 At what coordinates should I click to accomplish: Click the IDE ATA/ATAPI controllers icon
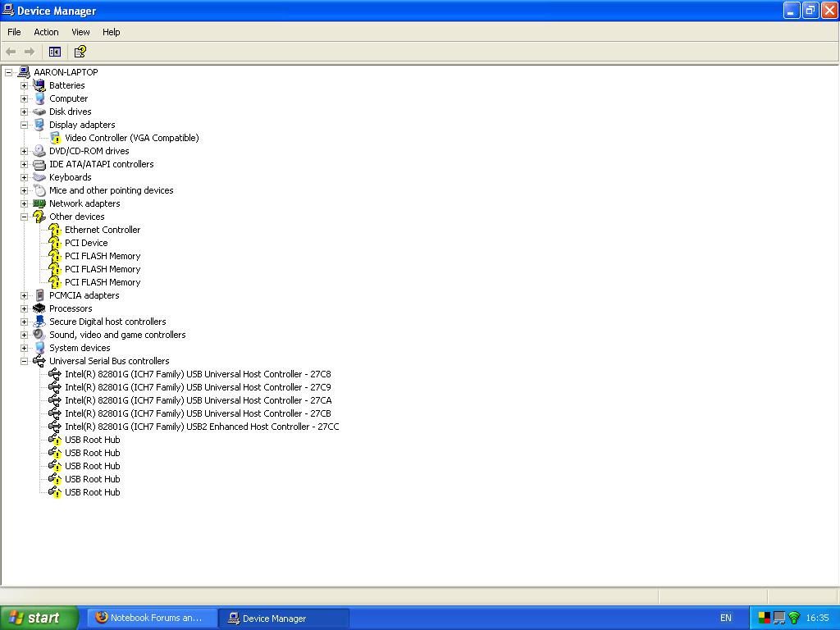(x=39, y=164)
